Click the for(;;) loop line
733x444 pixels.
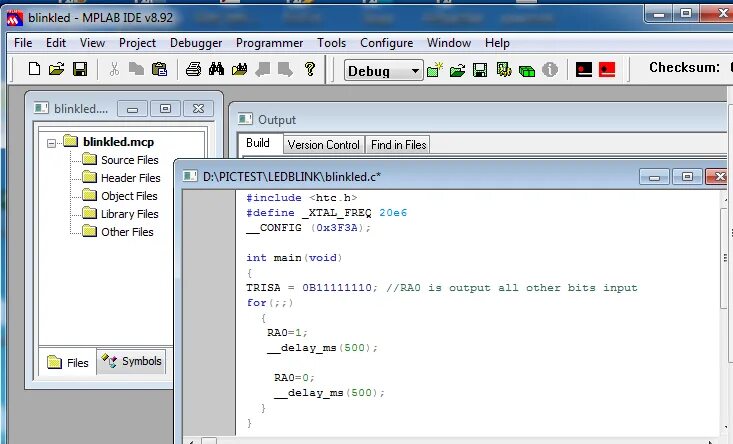270,302
